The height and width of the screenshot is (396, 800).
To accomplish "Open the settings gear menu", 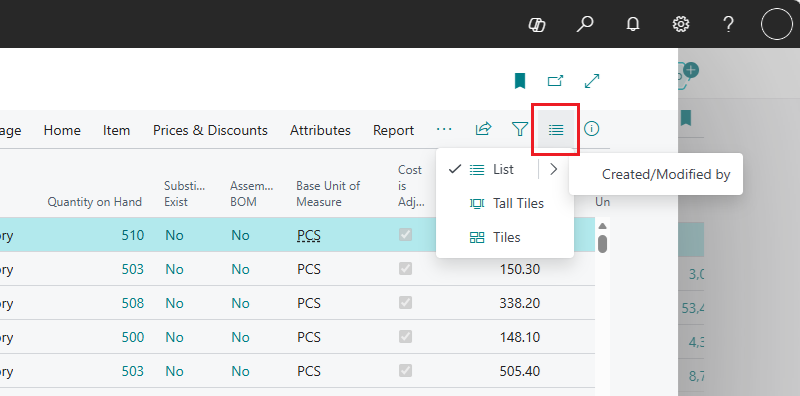I will [x=681, y=24].
